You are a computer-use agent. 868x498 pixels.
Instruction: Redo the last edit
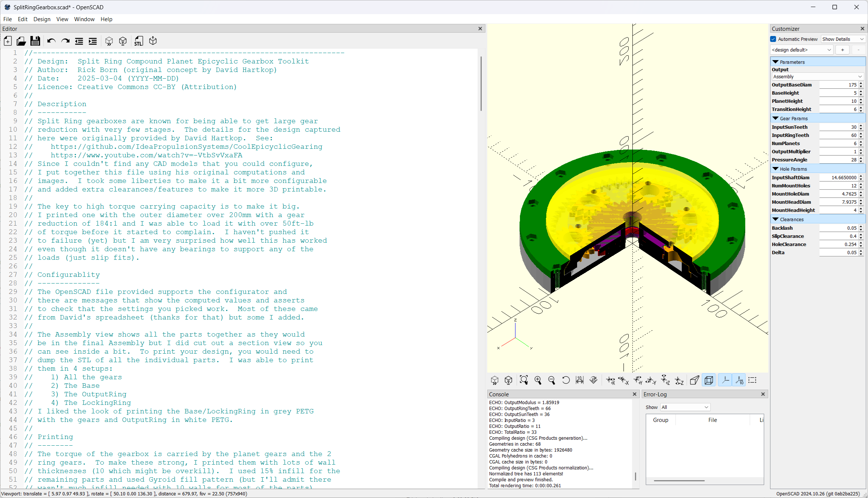point(65,41)
